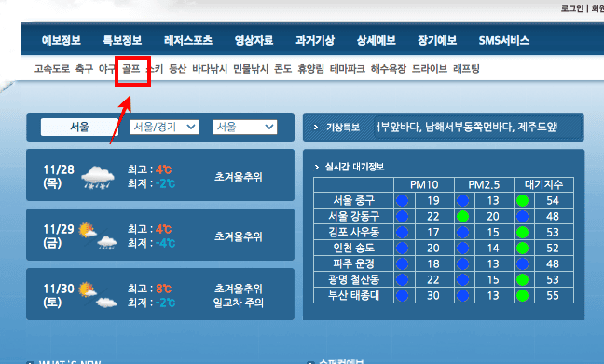604x364 pixels.
Task: Click the 11/30 (토) date label
Action: (x=59, y=295)
